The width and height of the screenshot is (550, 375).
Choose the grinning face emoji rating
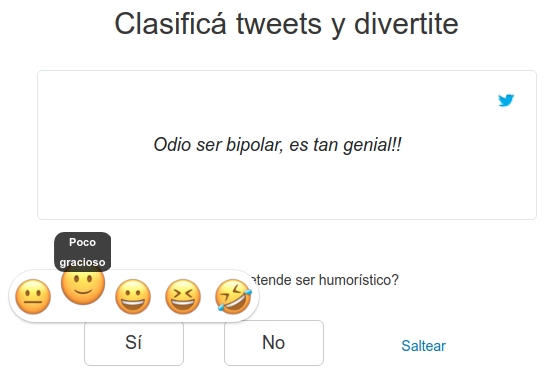(x=133, y=297)
